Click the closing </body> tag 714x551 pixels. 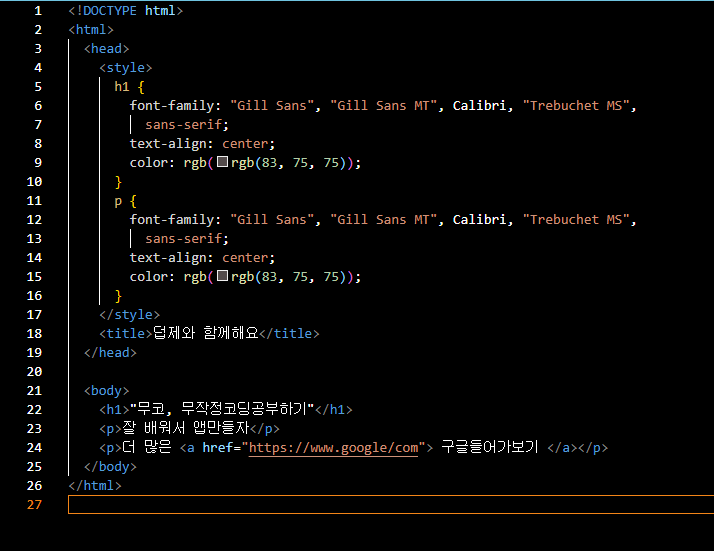point(110,467)
